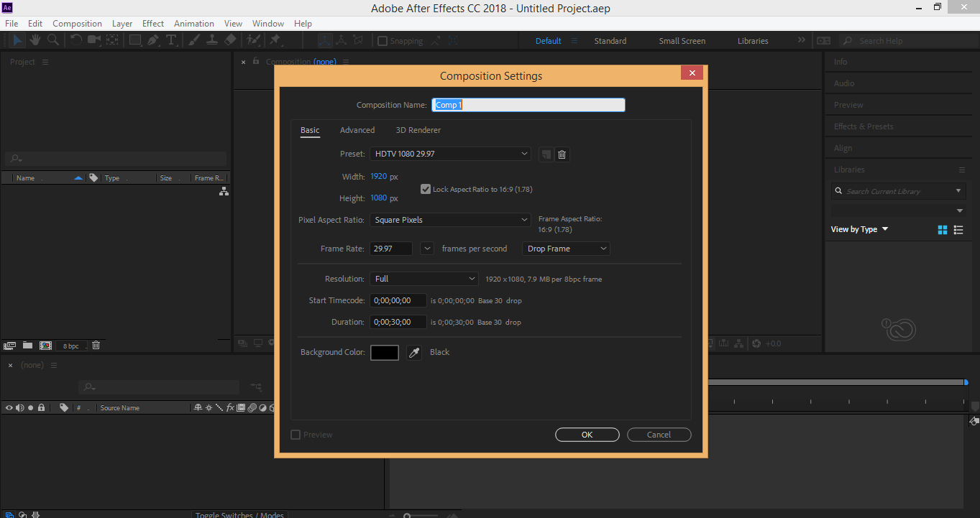
Task: Open the Drop Frame timecode dropdown
Action: (x=566, y=248)
